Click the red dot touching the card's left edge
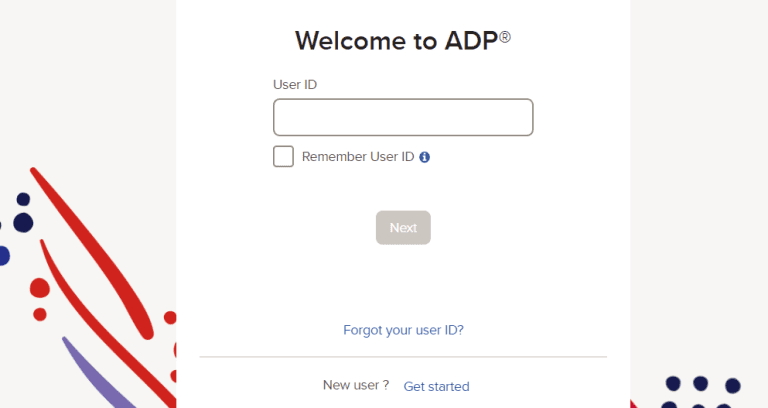The height and width of the screenshot is (408, 768). click(x=171, y=318)
